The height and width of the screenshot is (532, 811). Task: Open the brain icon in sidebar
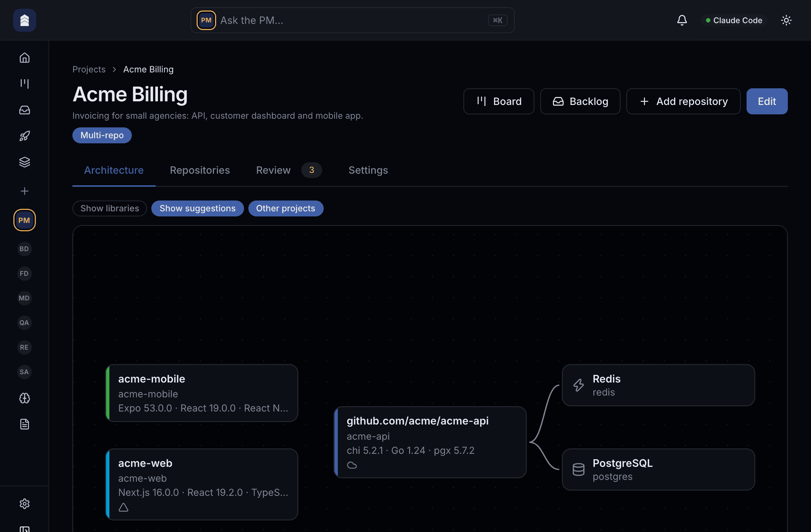click(x=24, y=398)
